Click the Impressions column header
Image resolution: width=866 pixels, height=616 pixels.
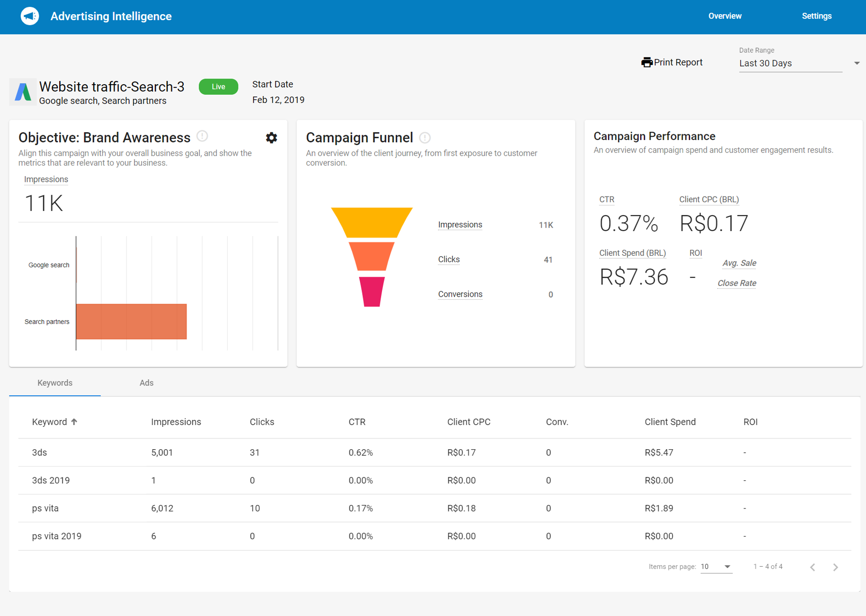coord(176,422)
